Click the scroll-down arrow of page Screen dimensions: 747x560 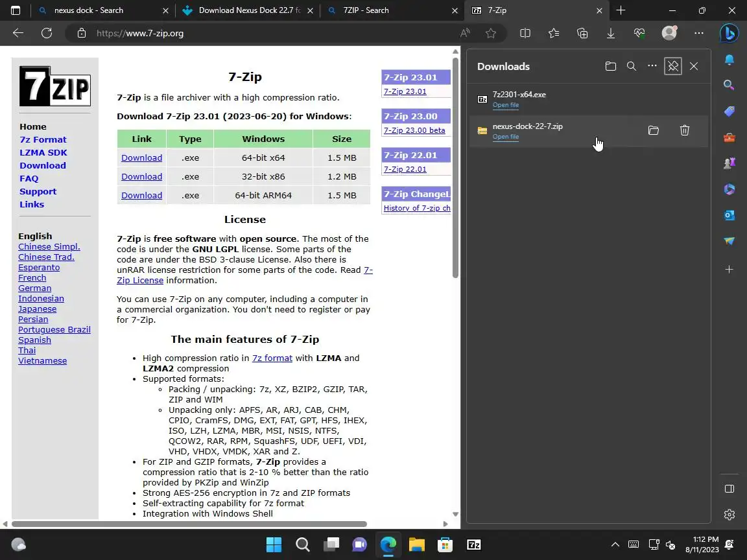point(455,514)
